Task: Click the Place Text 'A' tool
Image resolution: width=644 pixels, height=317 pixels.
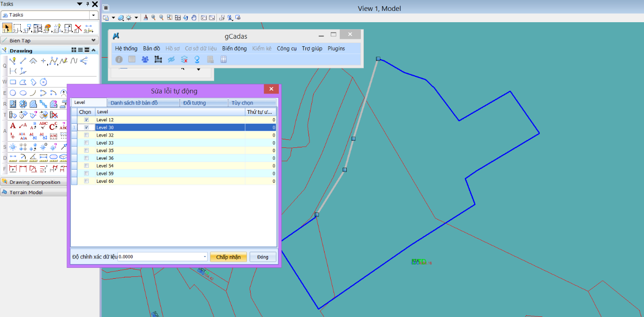Action: (x=13, y=126)
